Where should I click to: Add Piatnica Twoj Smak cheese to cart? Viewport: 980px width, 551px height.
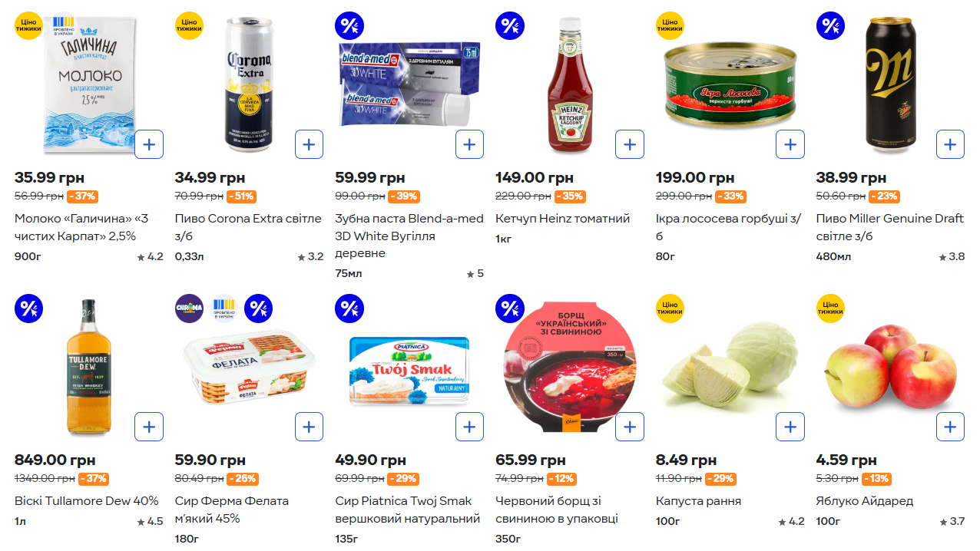click(469, 427)
